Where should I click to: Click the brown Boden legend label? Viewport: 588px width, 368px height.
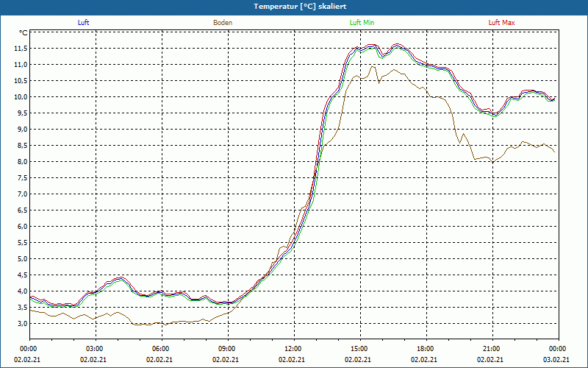tap(223, 23)
